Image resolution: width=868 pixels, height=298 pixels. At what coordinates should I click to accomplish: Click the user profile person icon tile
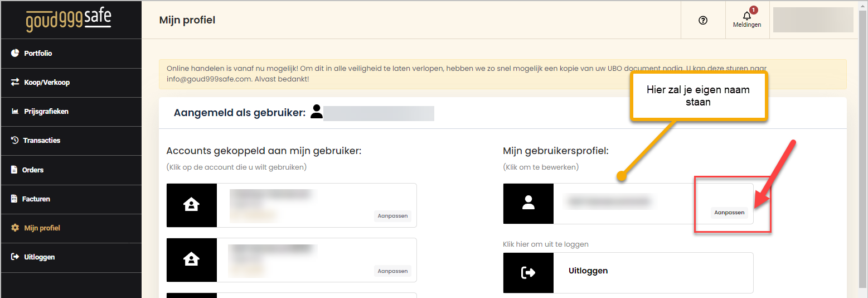point(528,204)
